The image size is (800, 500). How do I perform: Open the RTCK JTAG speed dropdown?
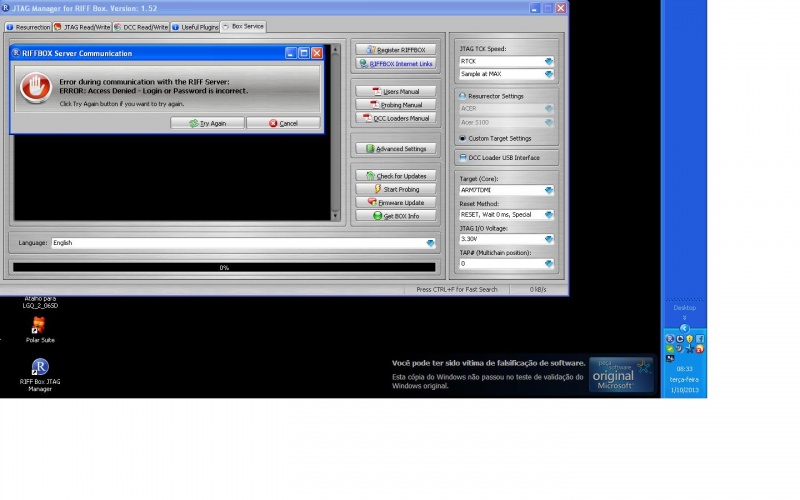(x=548, y=61)
